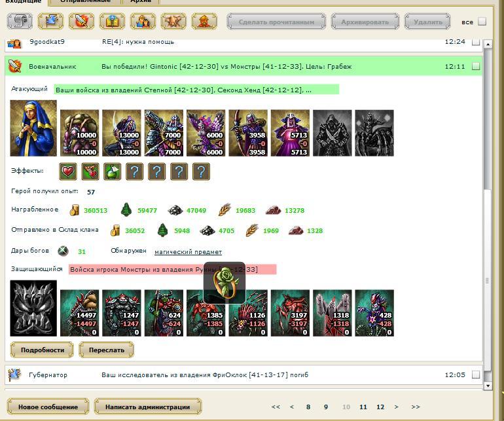Select the bearded advisor filter icon
This screenshot has height=421, width=504.
coord(204,22)
